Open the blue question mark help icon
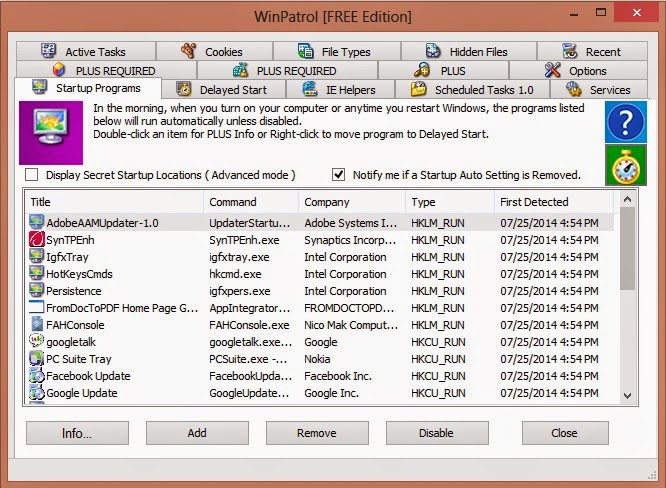Image resolution: width=666 pixels, height=488 pixels. [x=626, y=122]
